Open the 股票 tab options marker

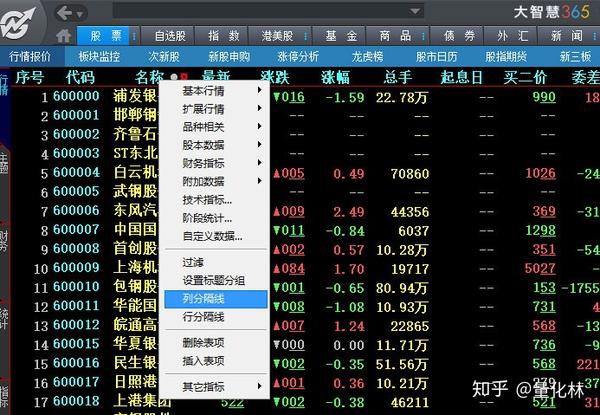click(x=134, y=36)
